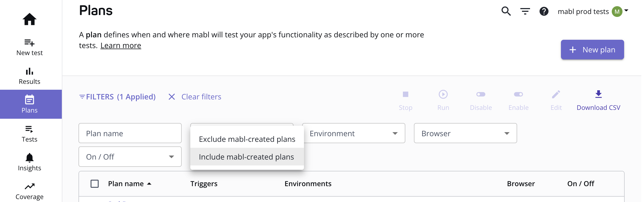Clear filters using the X link

(195, 97)
